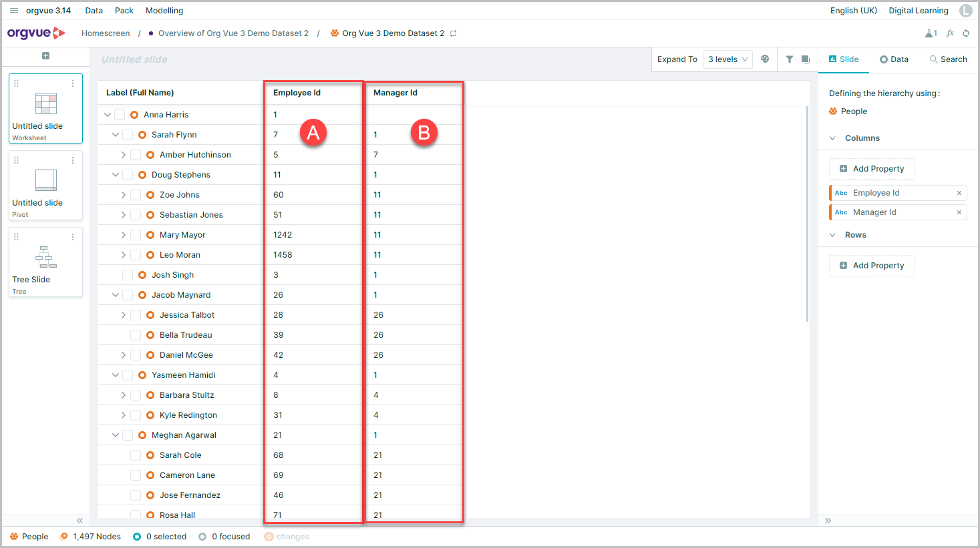
Task: Click the vertical scrollbar of the worksheet
Action: [807, 214]
